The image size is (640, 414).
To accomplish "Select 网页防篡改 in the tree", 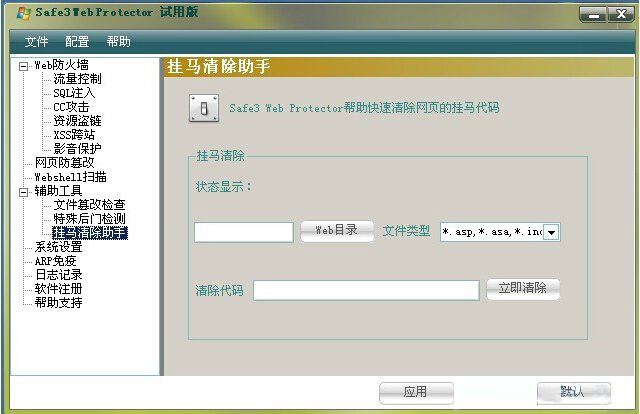I will coord(64,162).
